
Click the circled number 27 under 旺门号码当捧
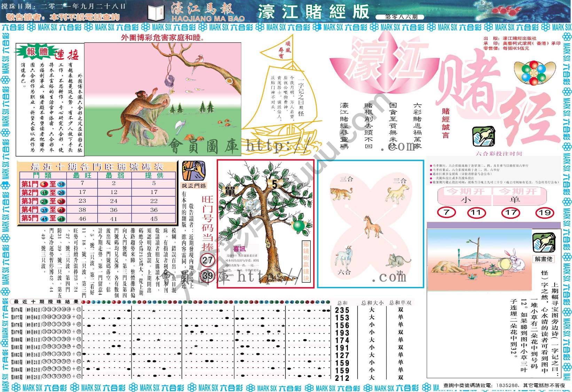(207, 260)
